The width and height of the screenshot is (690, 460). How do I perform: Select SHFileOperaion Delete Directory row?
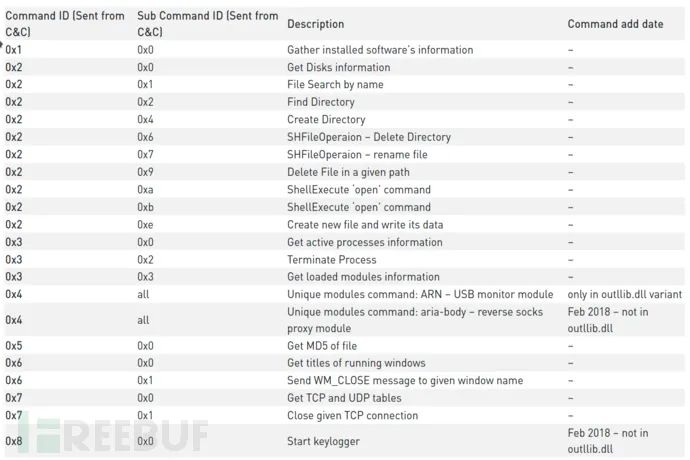pyautogui.click(x=344, y=137)
